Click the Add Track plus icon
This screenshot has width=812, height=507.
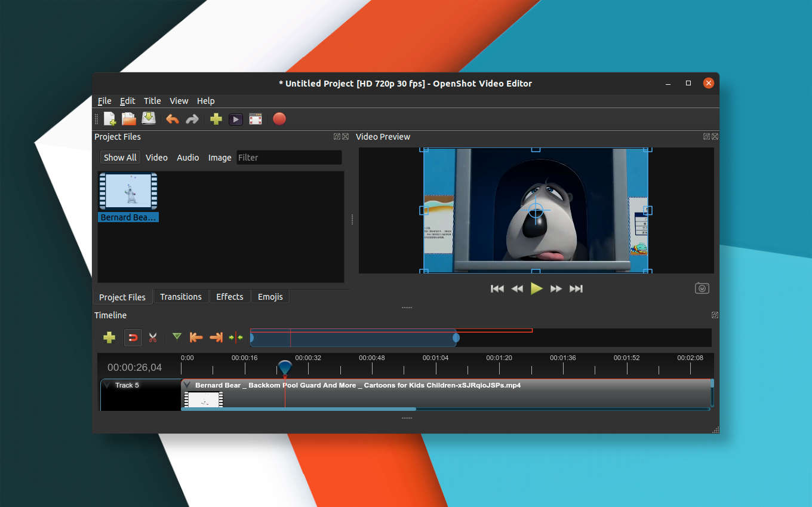pos(109,337)
